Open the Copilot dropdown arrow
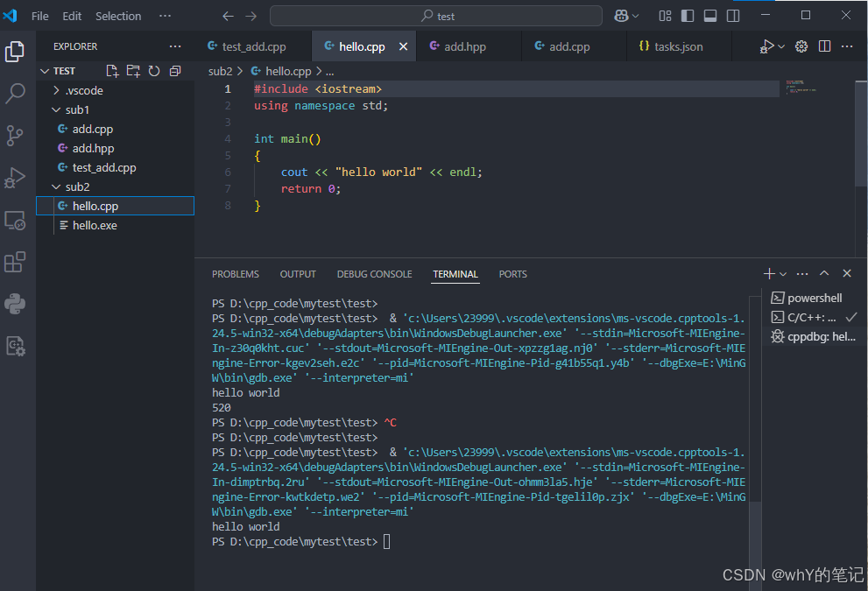This screenshot has height=591, width=868. (636, 16)
